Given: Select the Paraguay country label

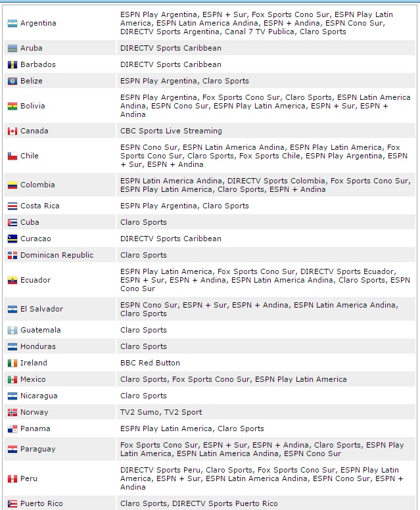Looking at the screenshot, I should click(37, 449).
